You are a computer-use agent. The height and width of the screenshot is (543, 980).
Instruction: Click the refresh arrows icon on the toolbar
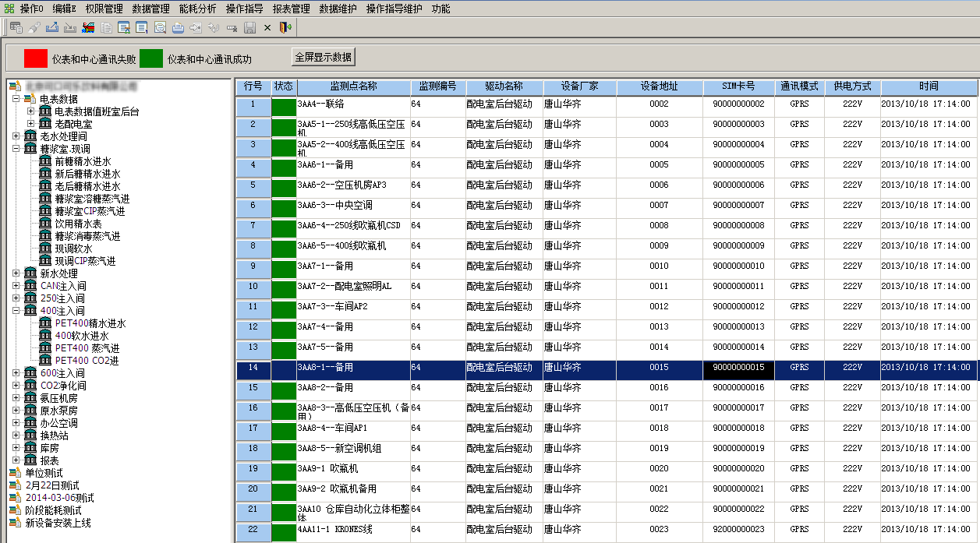214,28
